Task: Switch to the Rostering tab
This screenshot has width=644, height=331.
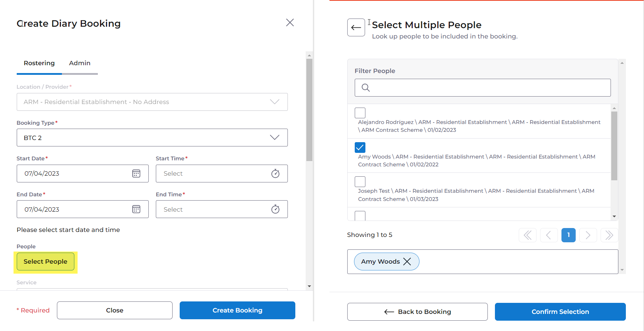Action: (39, 63)
